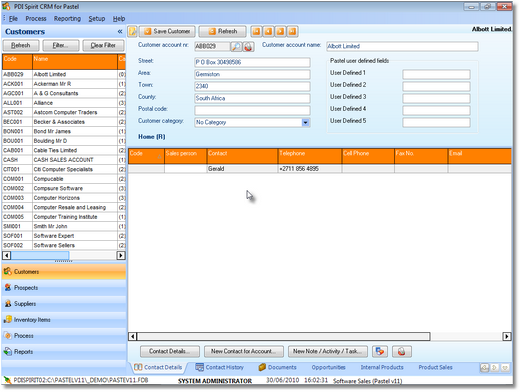Click second small icon at bottom-right tab strip
Viewport: 520px width, 392px height.
(x=495, y=368)
